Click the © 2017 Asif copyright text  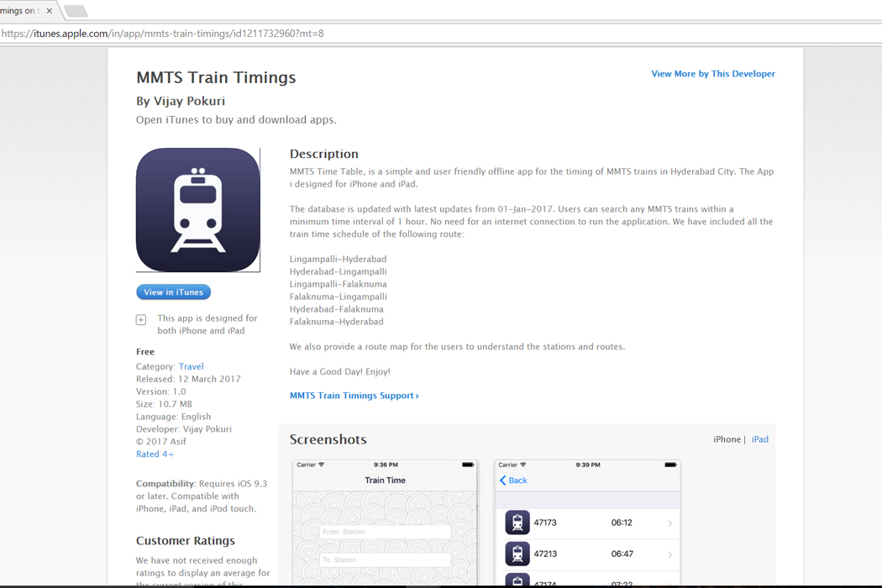pos(161,442)
